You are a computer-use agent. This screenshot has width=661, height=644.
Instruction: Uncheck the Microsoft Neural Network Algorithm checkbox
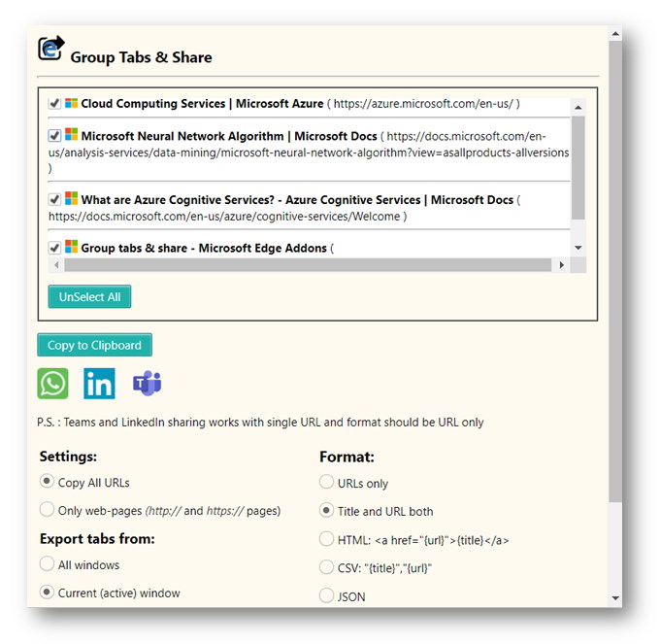(54, 136)
